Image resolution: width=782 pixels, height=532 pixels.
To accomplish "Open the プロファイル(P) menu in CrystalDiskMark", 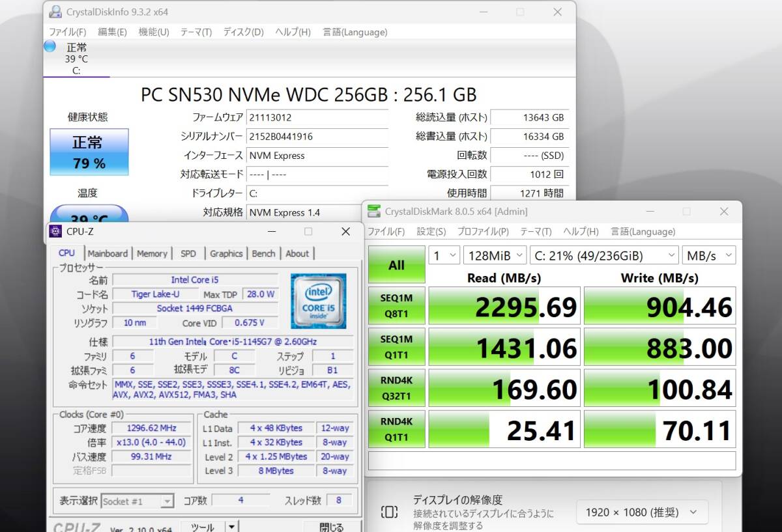I will pos(483,232).
